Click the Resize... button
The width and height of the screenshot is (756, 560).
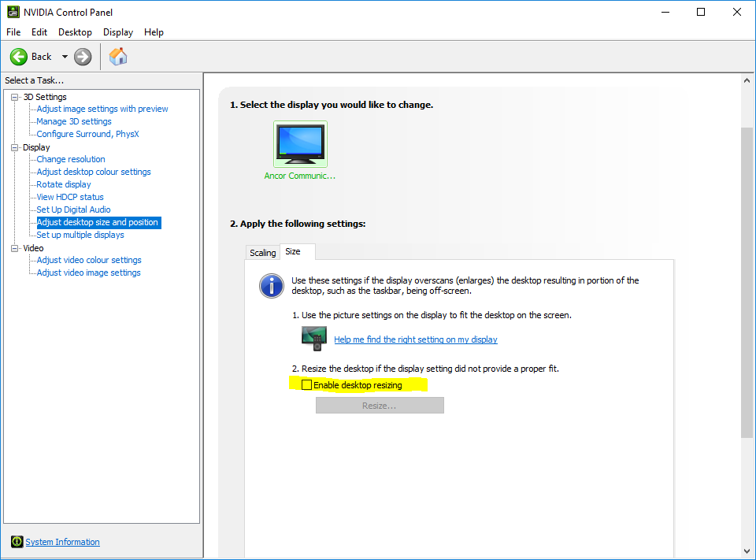pos(380,406)
